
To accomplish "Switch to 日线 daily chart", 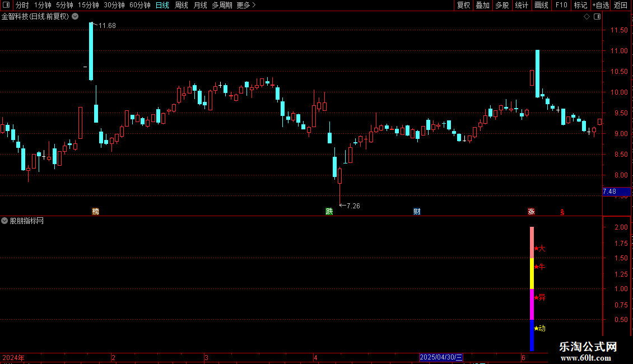I will [x=162, y=5].
